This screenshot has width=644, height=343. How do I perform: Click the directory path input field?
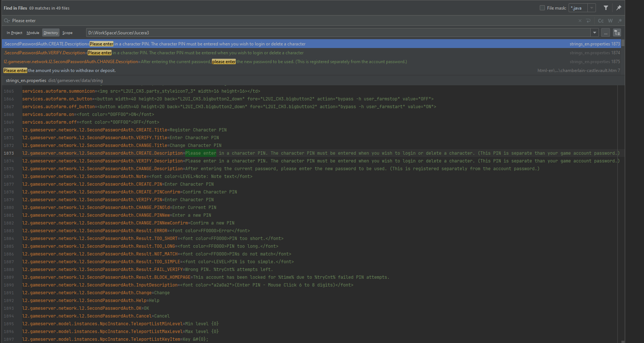[x=338, y=33]
